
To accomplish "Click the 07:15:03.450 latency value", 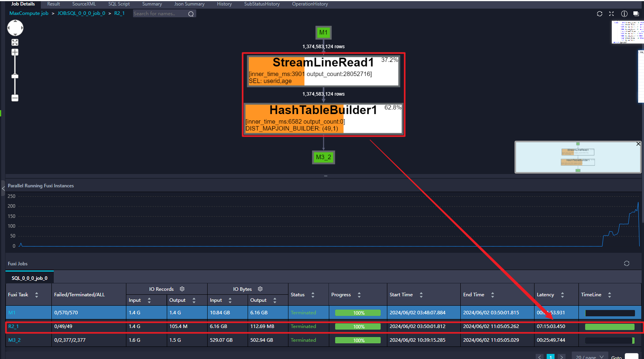I will click(551, 326).
